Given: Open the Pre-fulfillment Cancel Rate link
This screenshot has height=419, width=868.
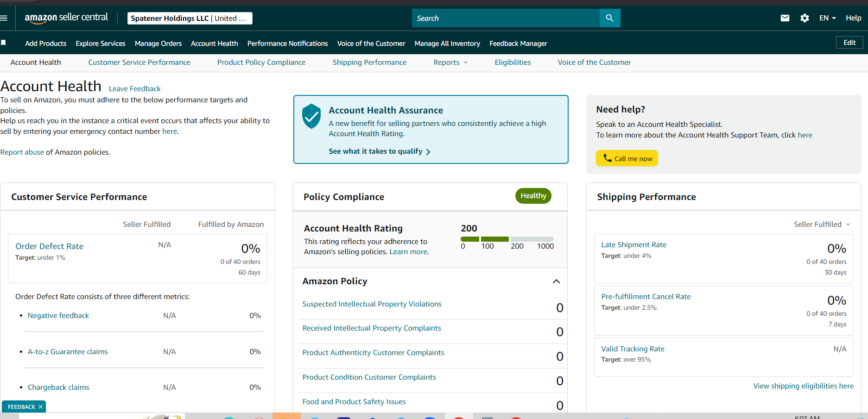Looking at the screenshot, I should tap(646, 297).
